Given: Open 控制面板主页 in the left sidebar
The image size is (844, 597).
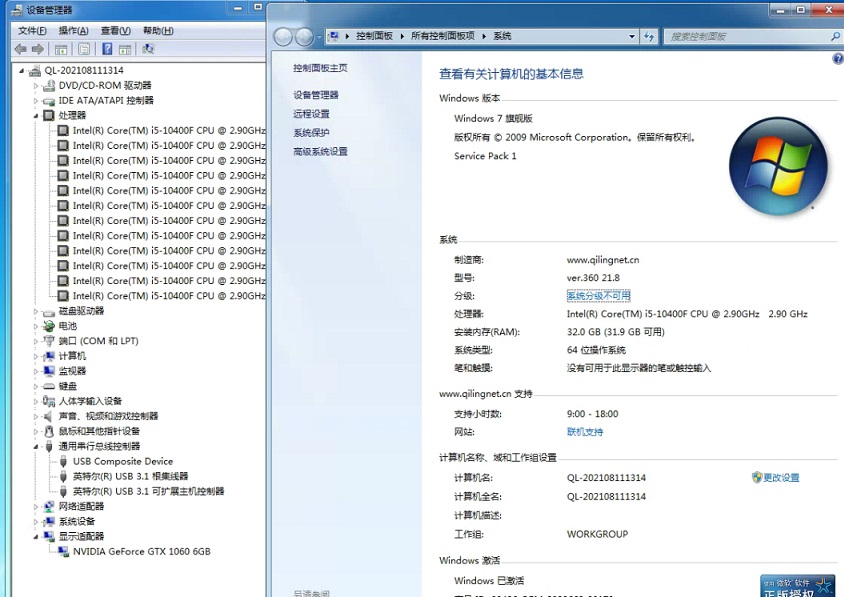Looking at the screenshot, I should (x=320, y=68).
